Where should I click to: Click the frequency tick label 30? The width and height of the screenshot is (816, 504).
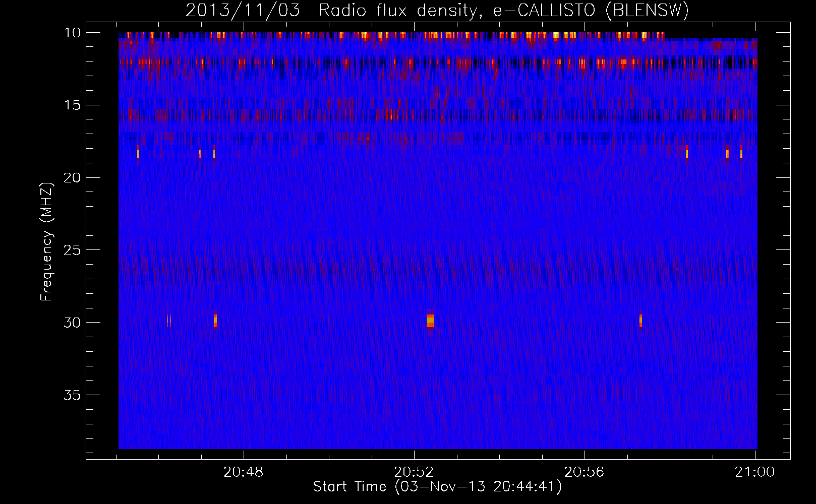tap(73, 322)
